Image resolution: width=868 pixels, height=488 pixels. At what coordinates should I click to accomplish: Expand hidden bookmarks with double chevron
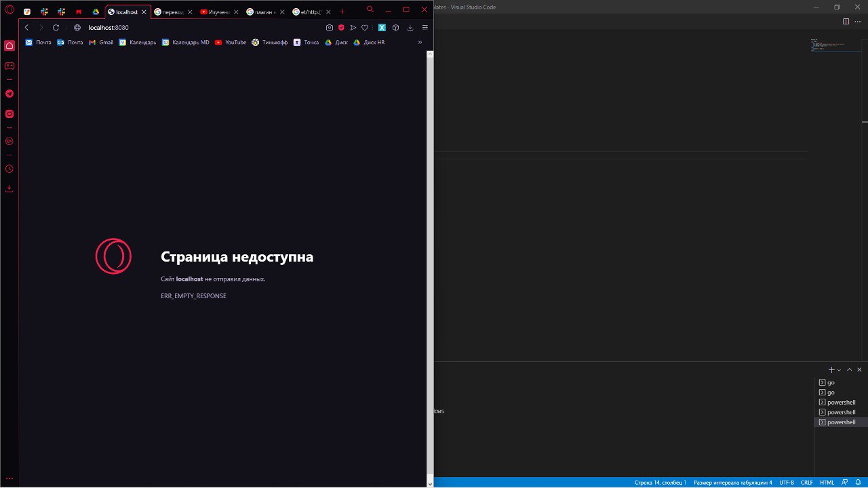click(x=420, y=42)
